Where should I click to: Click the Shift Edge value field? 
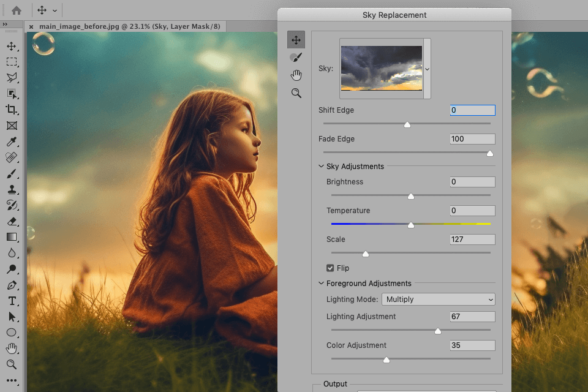[x=472, y=110]
